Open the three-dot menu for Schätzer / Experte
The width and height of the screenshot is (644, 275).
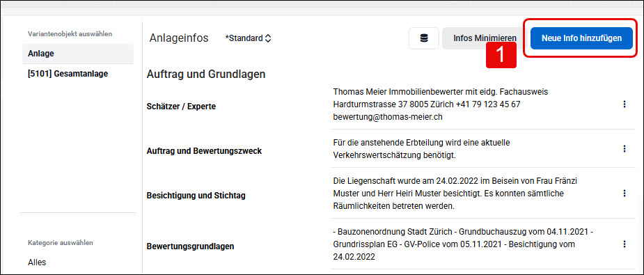tap(625, 104)
